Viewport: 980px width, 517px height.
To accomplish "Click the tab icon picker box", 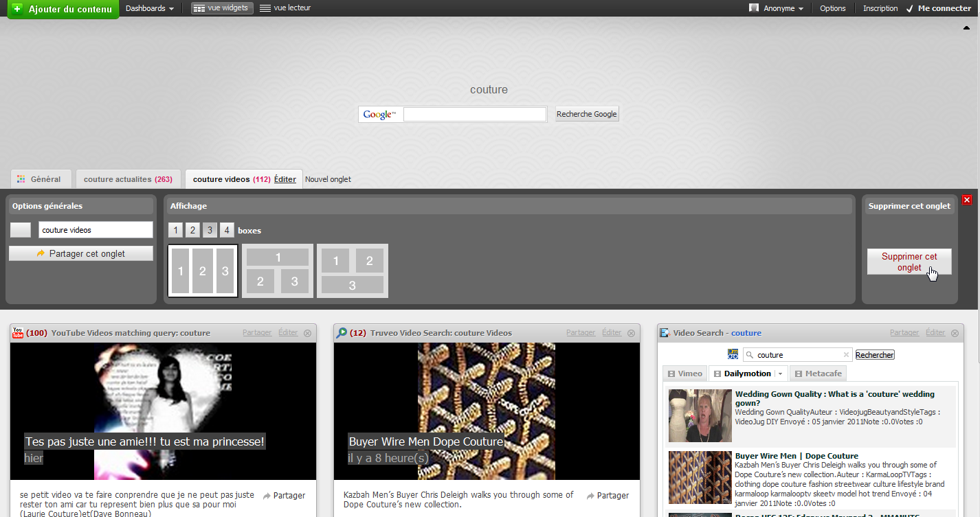I will pyautogui.click(x=21, y=230).
